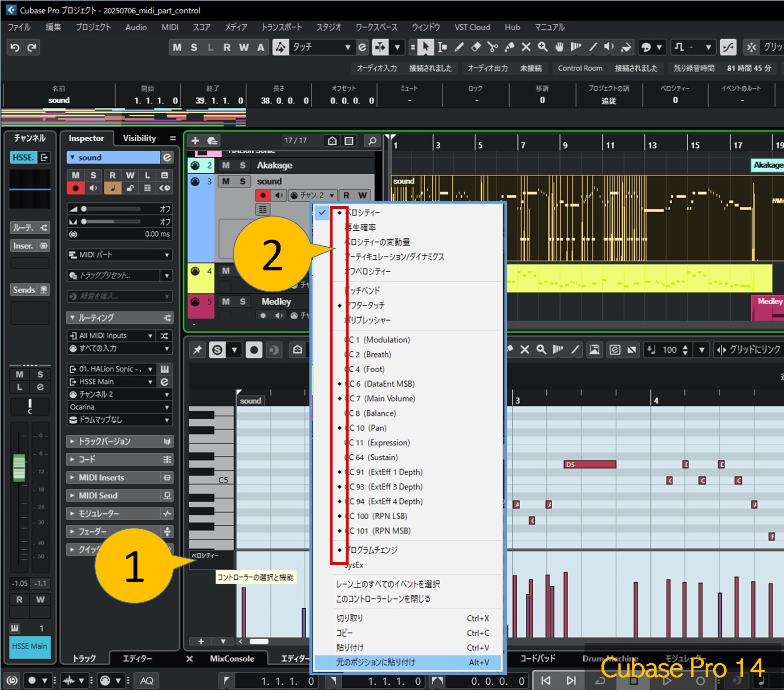This screenshot has width=784, height=690.
Task: Toggle Inspector Write automation 'W' button
Action: tap(130, 176)
